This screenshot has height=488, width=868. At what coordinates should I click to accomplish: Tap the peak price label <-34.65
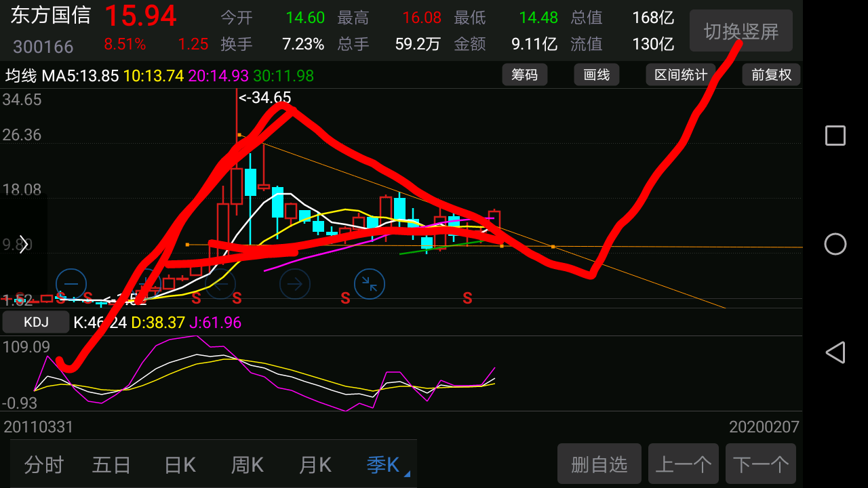tap(264, 98)
